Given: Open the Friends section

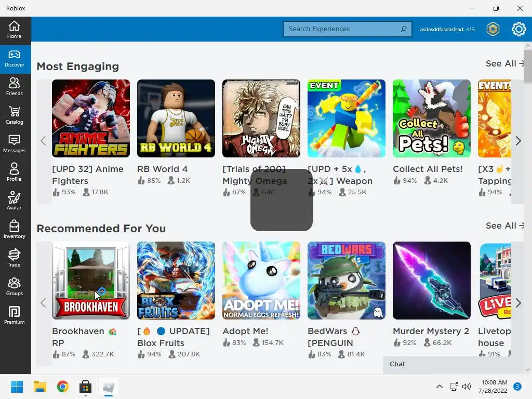Looking at the screenshot, I should (x=14, y=87).
